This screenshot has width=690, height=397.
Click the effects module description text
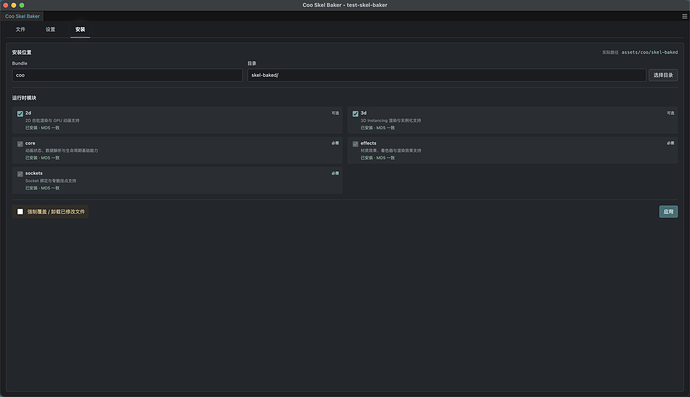pos(391,151)
